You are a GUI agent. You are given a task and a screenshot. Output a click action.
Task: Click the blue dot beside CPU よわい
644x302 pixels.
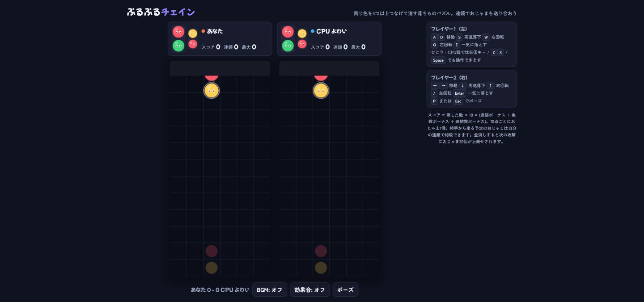pos(313,31)
